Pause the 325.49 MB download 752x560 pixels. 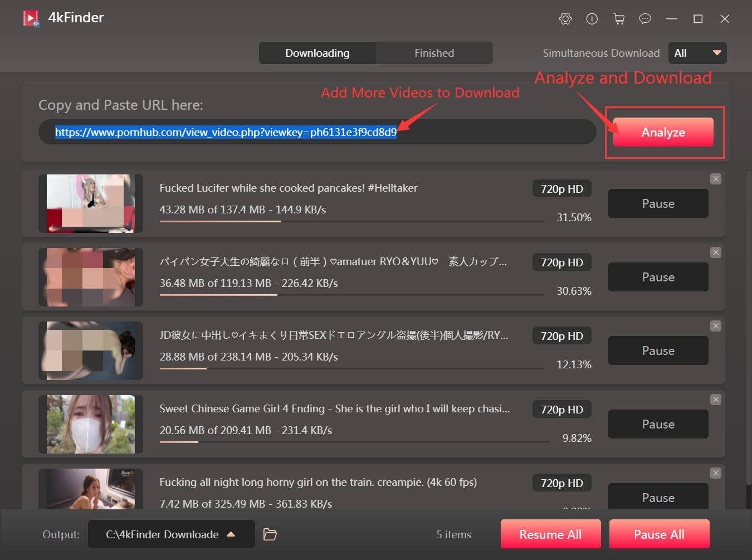[x=658, y=496]
